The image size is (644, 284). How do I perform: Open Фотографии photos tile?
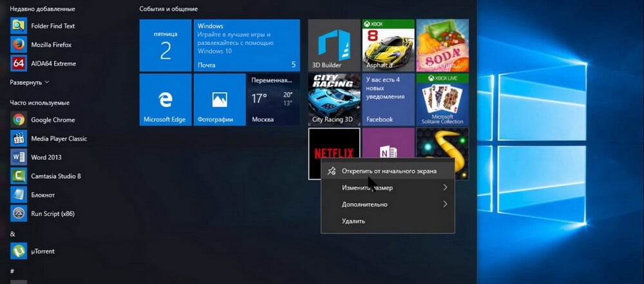click(220, 99)
